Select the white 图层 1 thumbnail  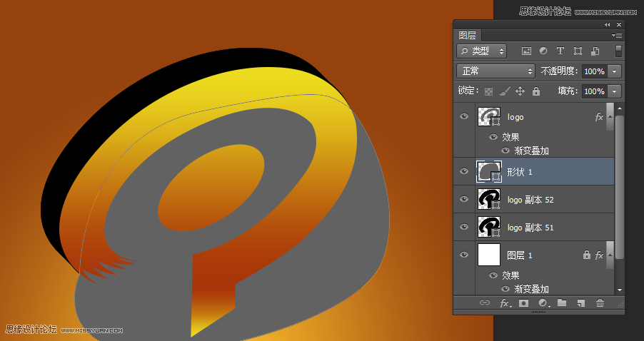click(x=489, y=255)
